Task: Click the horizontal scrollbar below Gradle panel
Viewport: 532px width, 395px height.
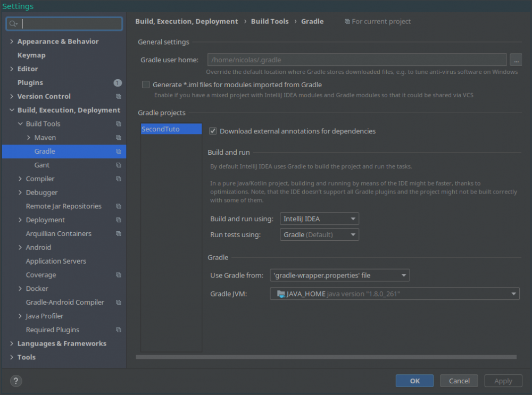Action: pos(326,357)
